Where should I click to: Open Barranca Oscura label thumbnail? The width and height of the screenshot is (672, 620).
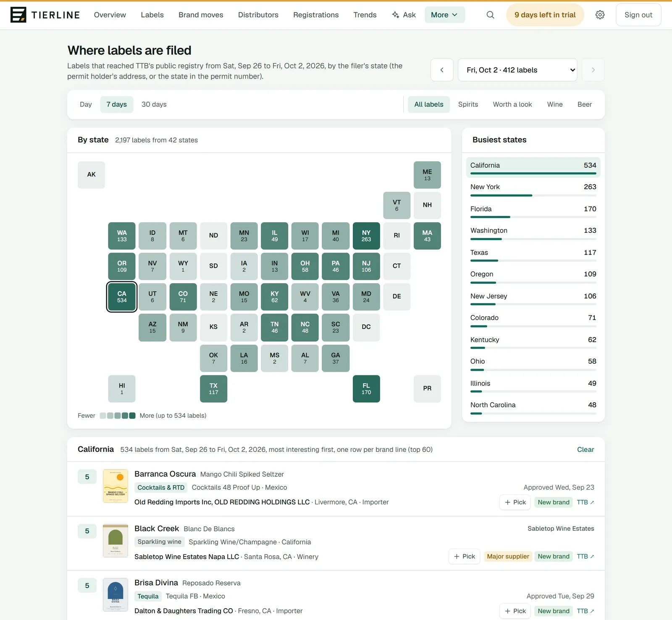(115, 486)
